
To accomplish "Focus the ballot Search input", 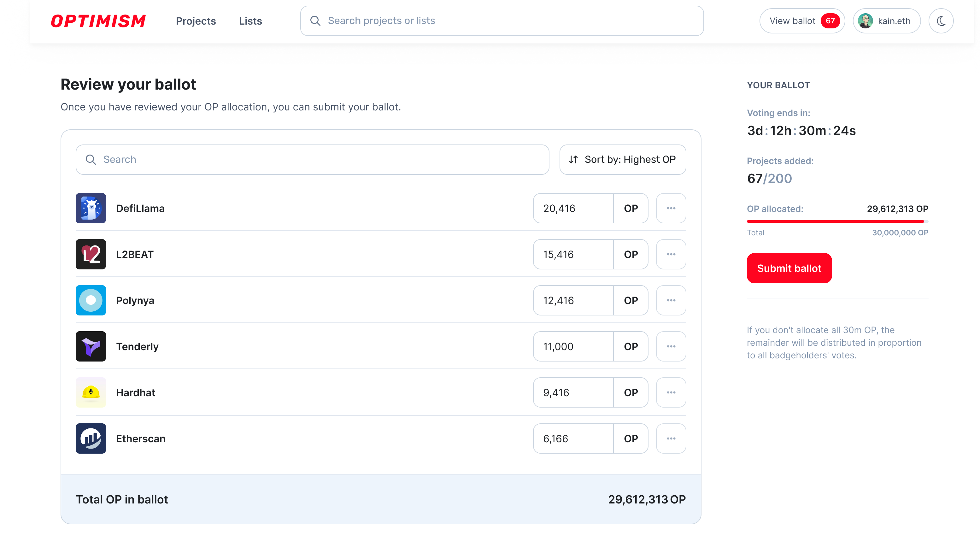I will [312, 160].
